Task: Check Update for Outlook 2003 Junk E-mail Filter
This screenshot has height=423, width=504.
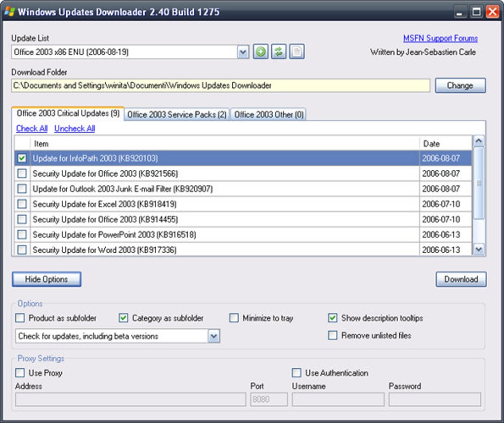Action: [x=22, y=189]
